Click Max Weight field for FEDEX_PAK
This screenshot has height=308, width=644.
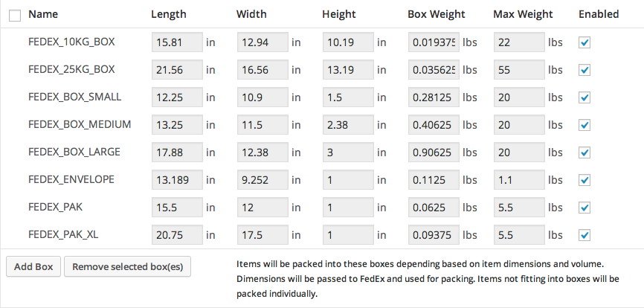tap(519, 208)
